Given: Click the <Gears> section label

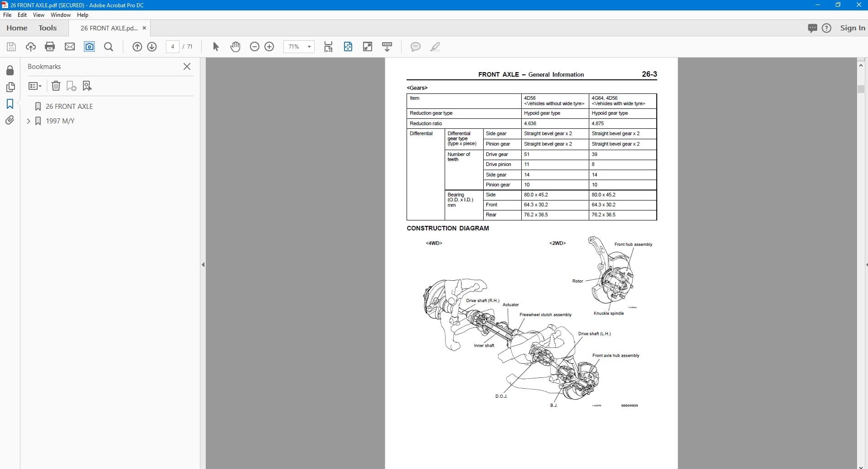Looking at the screenshot, I should [417, 88].
